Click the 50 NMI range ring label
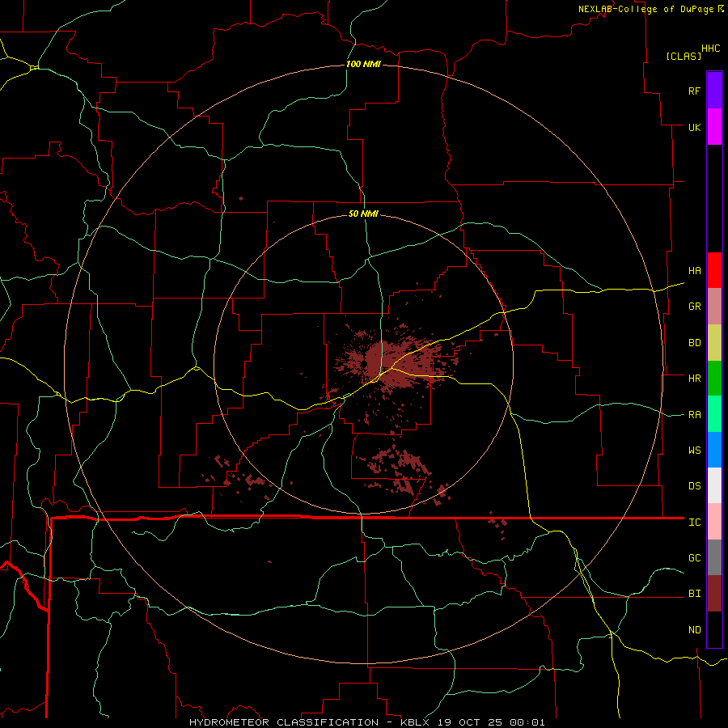Screen dimensions: 728x728 click(x=363, y=214)
